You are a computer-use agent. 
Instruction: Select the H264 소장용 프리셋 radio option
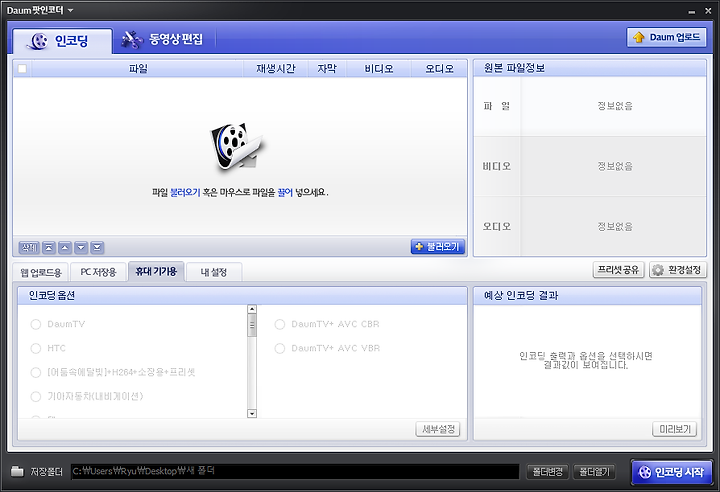point(36,372)
